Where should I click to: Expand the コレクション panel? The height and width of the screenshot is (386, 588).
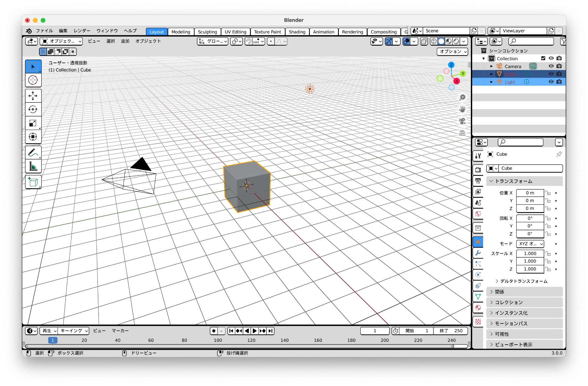524,302
